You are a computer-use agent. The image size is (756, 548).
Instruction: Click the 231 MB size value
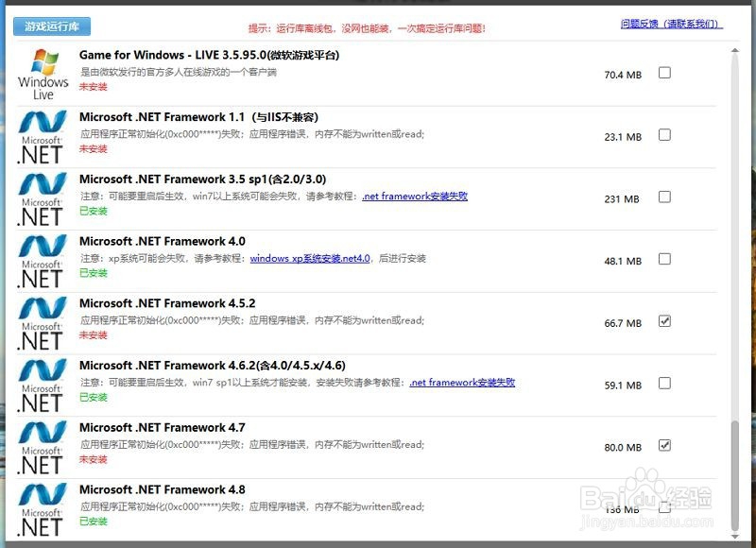(x=622, y=199)
